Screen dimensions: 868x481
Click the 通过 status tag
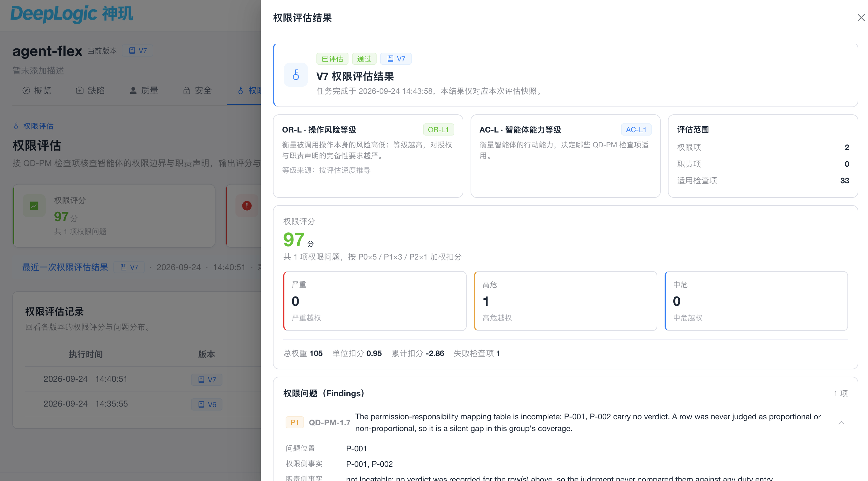pos(364,59)
